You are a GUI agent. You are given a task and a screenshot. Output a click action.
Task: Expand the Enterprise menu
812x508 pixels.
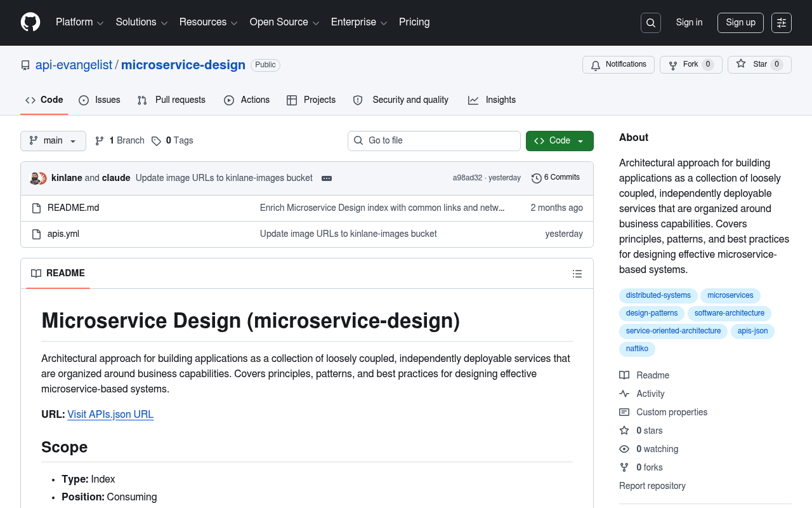359,22
